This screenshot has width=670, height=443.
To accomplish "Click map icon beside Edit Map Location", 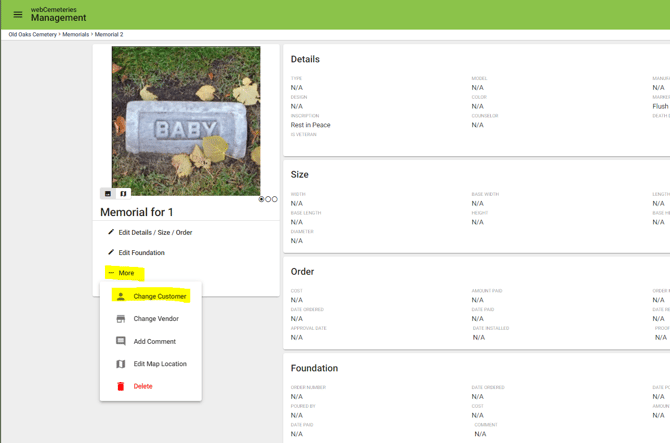I will click(x=121, y=364).
